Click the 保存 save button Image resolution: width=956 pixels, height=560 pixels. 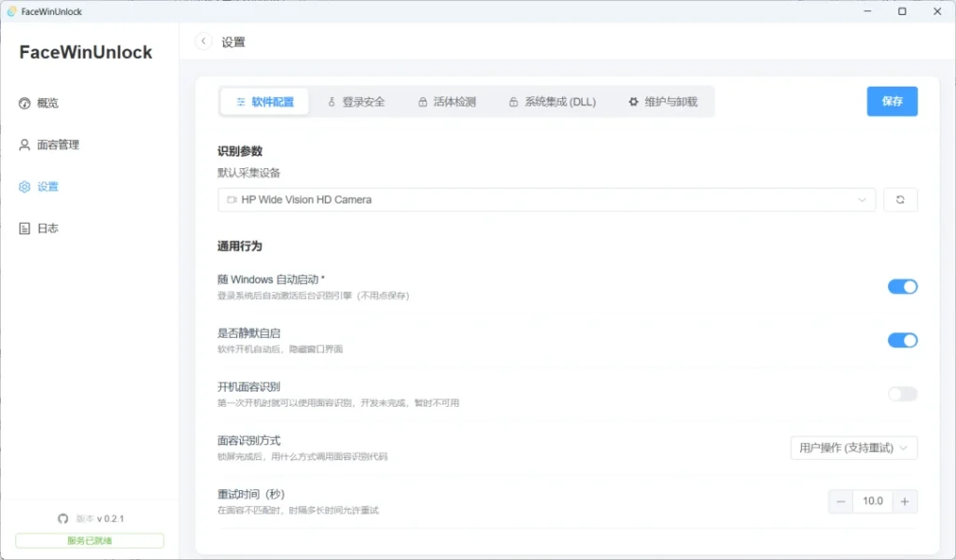click(892, 101)
